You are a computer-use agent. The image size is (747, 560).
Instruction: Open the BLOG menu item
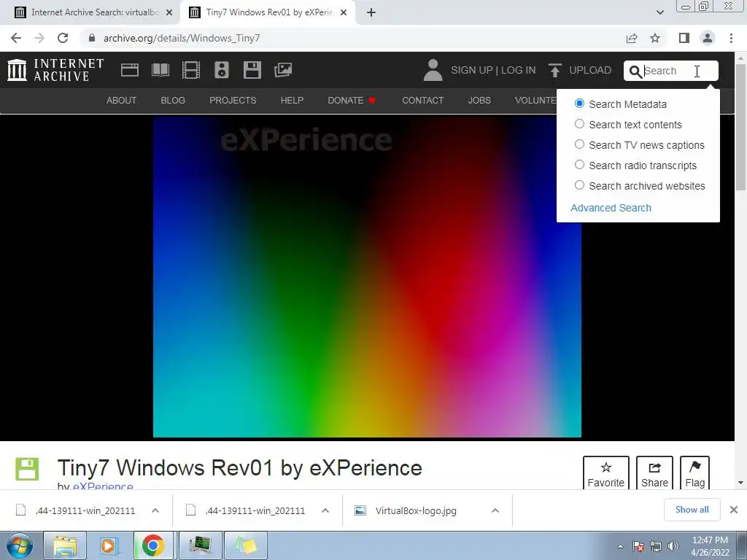[x=173, y=101]
